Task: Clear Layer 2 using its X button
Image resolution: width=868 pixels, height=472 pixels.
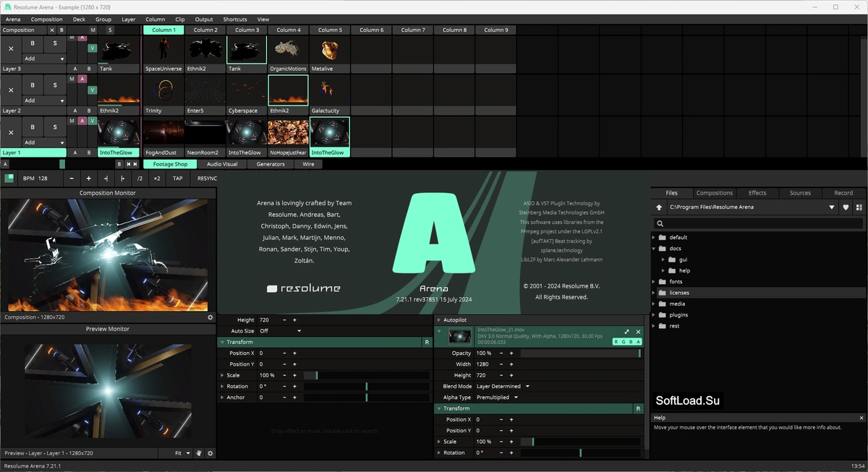Action: (11, 90)
